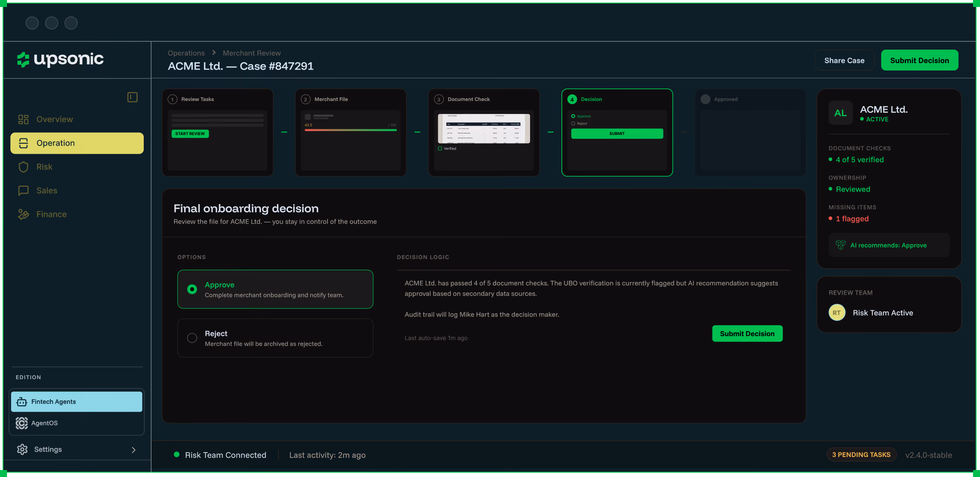Click green step 4 circle
The height and width of the screenshot is (477, 980).
coord(572,99)
